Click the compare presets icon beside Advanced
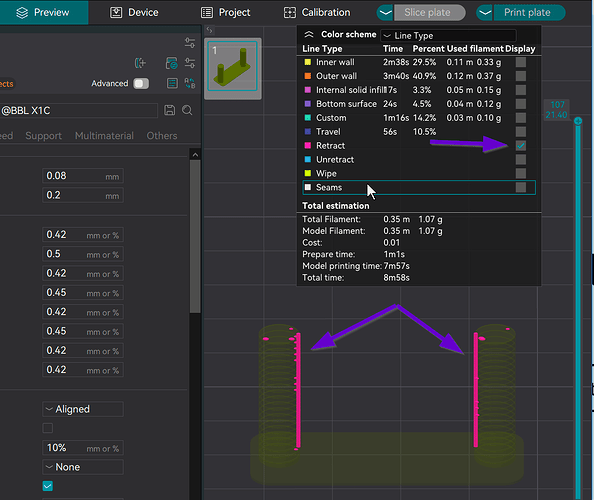 click(190, 83)
